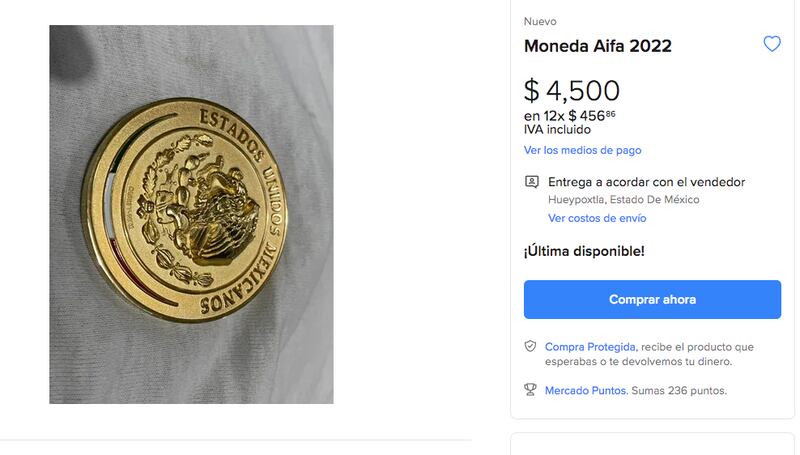Viewport: 800px width, 455px height.
Task: Click the gold coin product photo
Action: coord(191,214)
